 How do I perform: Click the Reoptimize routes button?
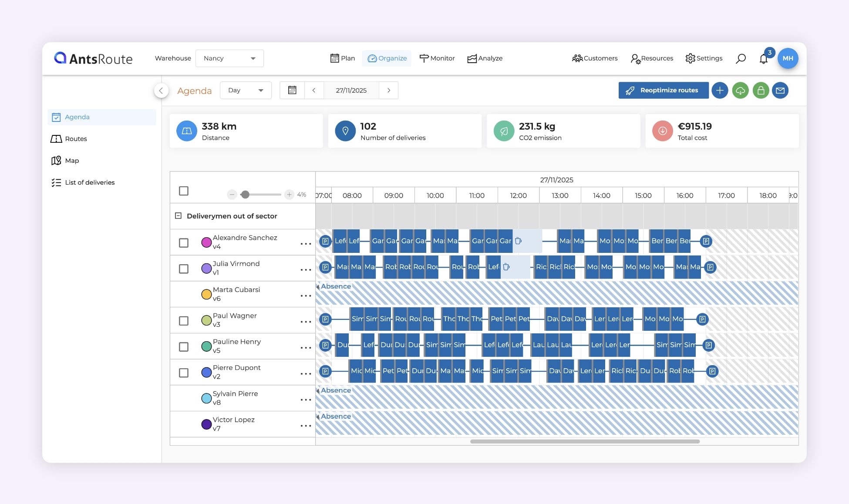click(x=663, y=91)
